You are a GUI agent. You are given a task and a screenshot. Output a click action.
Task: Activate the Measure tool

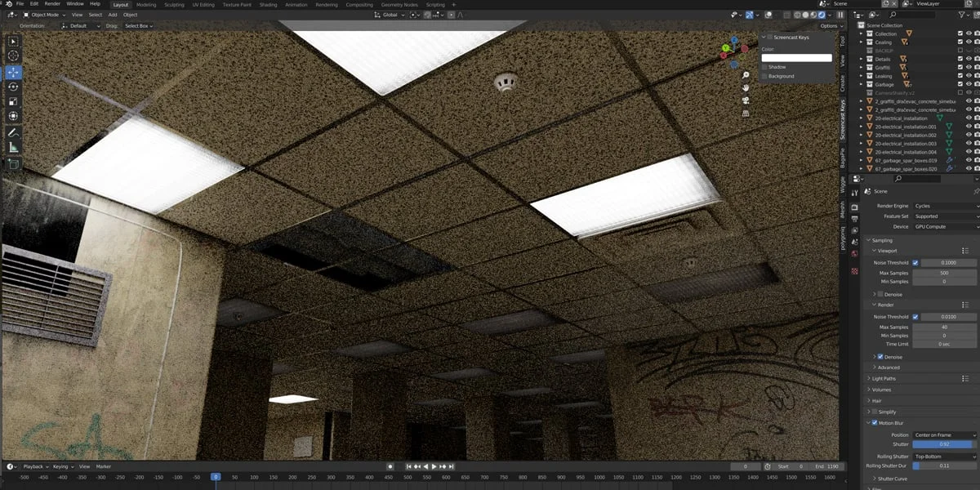(12, 149)
